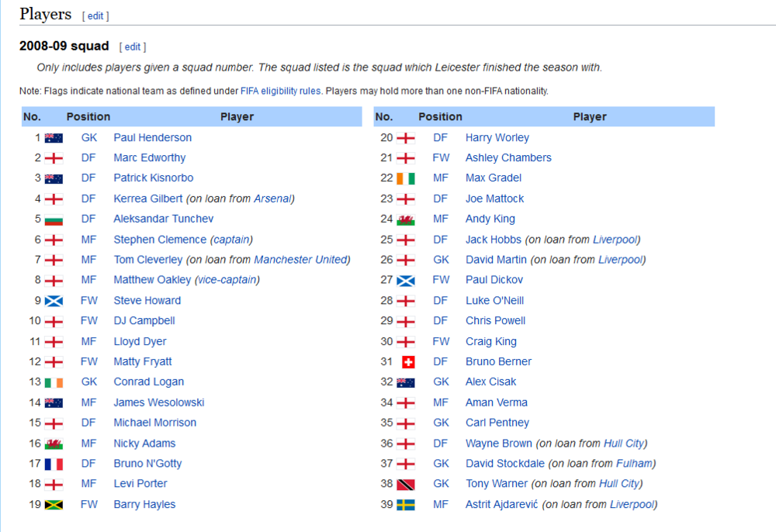776x532 pixels.
Task: Follow the Liverpool link in Jack Hobbs' row
Action: [615, 240]
